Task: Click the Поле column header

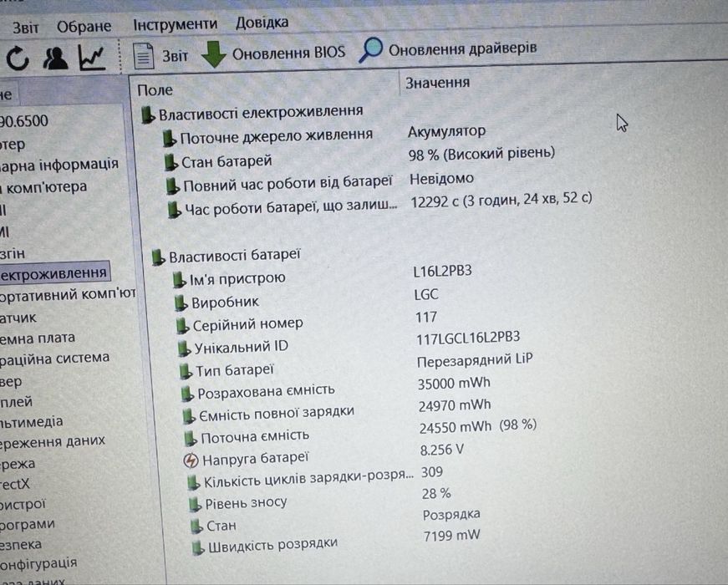Action: pos(155,89)
